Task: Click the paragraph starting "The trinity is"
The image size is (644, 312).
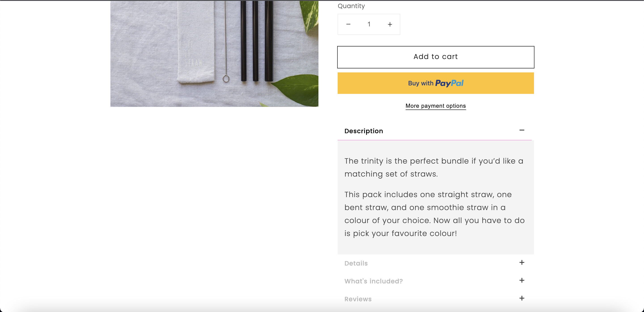Action: click(434, 167)
